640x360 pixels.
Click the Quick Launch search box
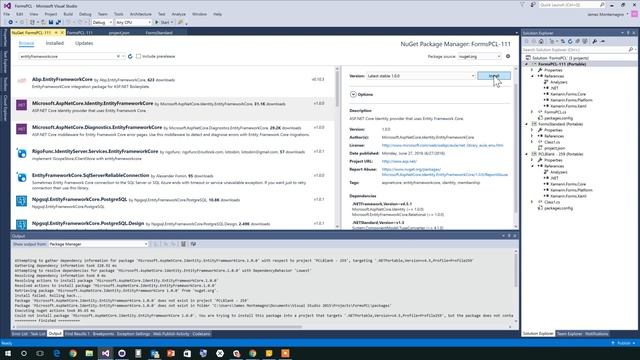click(x=571, y=5)
